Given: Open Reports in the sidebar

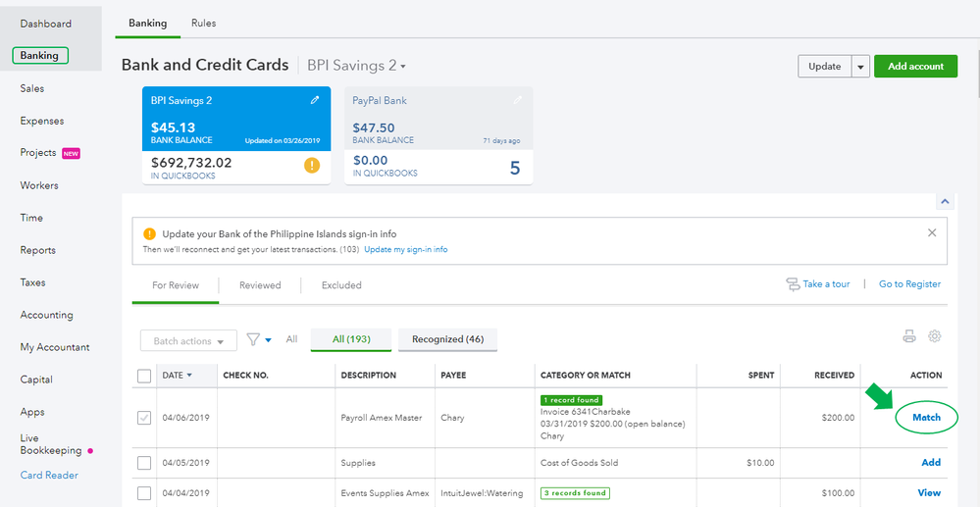Looking at the screenshot, I should pyautogui.click(x=37, y=250).
